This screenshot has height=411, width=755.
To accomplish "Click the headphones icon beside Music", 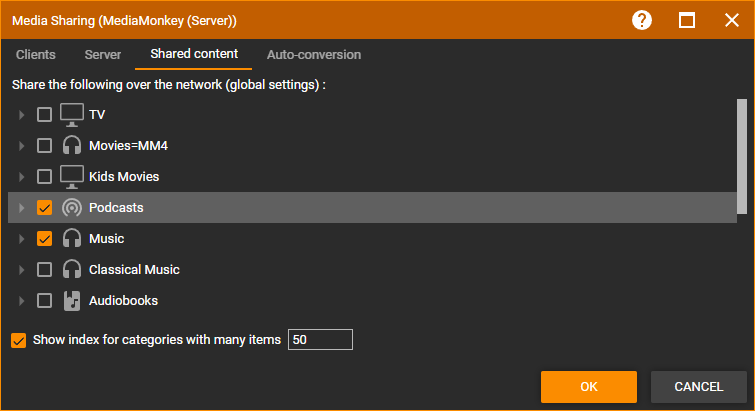I will tap(72, 239).
